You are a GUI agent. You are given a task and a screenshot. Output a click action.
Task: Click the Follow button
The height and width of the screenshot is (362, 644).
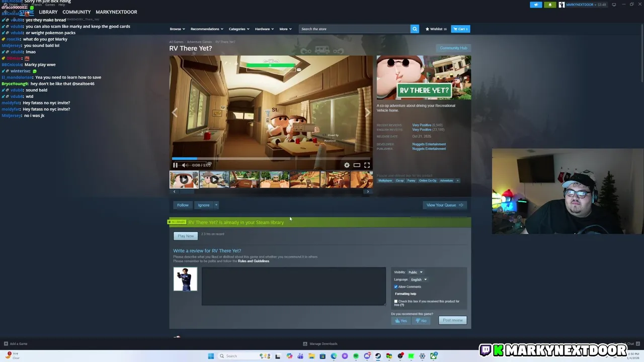183,205
